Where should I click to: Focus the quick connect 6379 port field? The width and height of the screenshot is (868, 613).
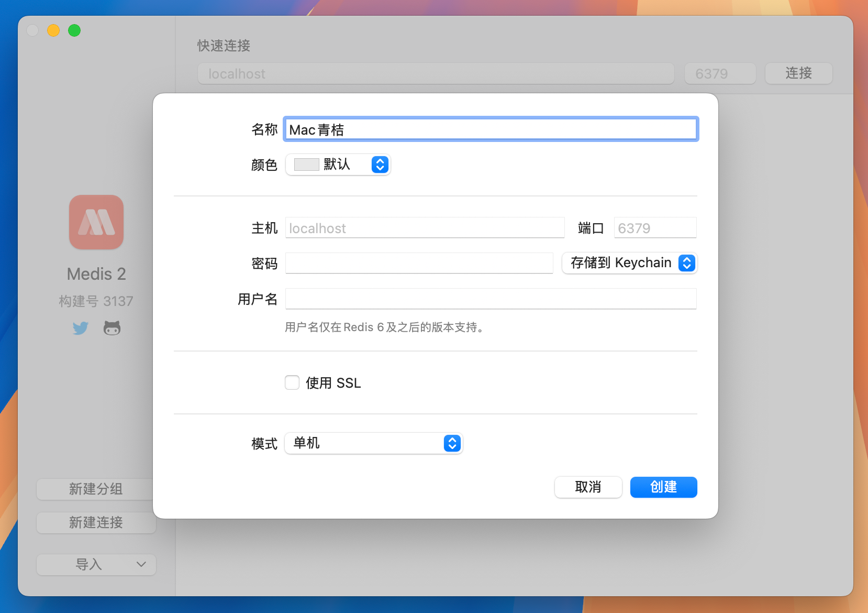pyautogui.click(x=720, y=73)
